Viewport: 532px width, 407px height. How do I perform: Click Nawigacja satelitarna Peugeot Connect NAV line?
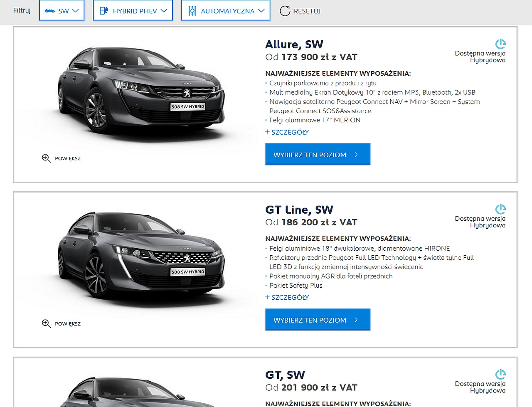point(374,106)
